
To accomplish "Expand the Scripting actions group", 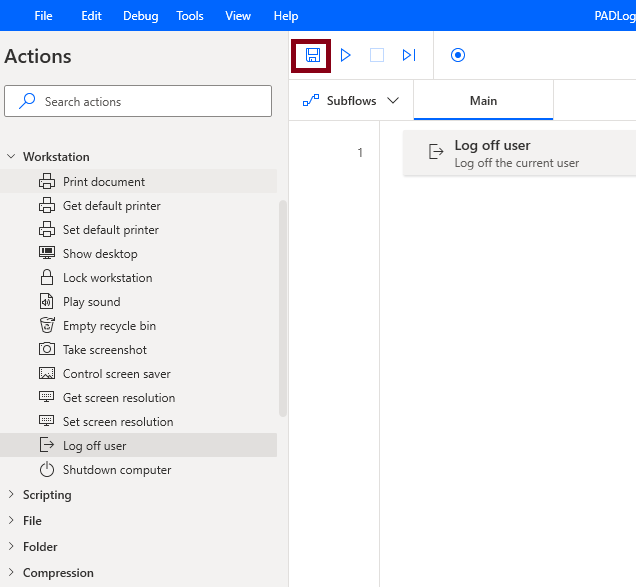I will click(x=11, y=494).
